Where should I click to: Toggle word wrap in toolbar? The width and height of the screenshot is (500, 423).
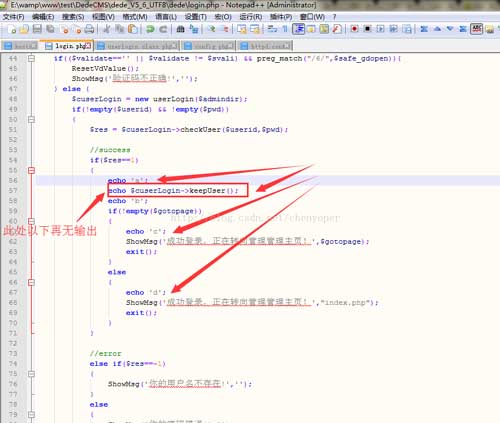point(272,29)
